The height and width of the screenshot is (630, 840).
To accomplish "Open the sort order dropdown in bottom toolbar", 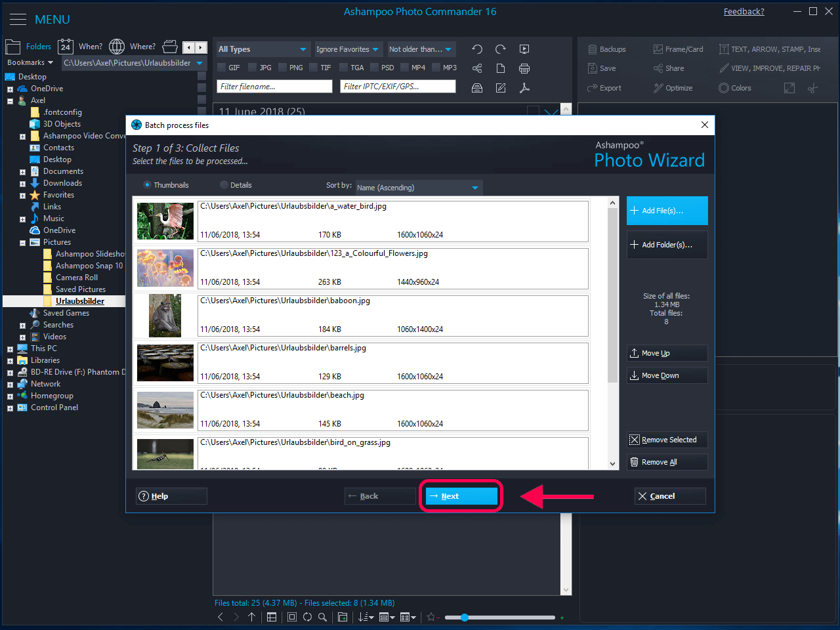I will 366,617.
